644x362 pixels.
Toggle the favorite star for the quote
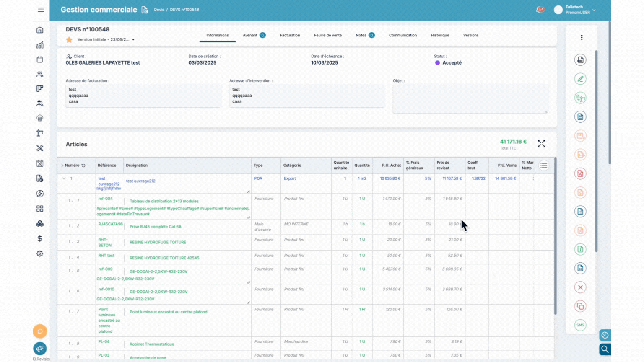tap(69, 40)
